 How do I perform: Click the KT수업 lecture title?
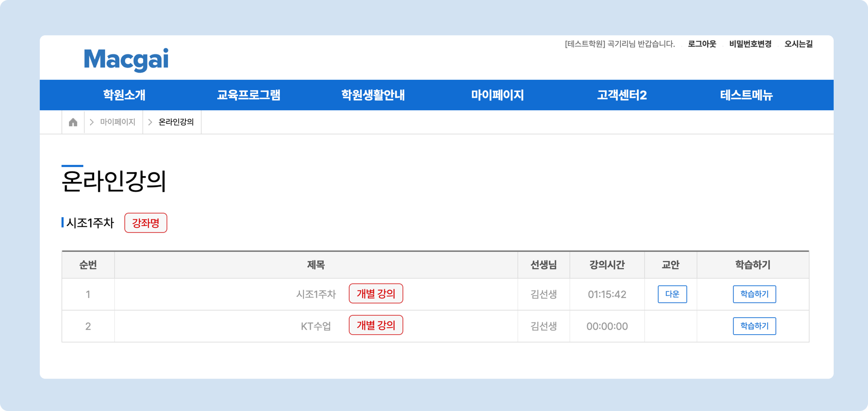coord(316,326)
